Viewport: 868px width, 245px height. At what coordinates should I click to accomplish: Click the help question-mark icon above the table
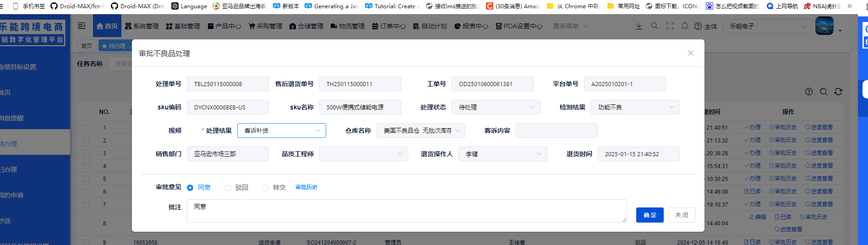(809, 92)
